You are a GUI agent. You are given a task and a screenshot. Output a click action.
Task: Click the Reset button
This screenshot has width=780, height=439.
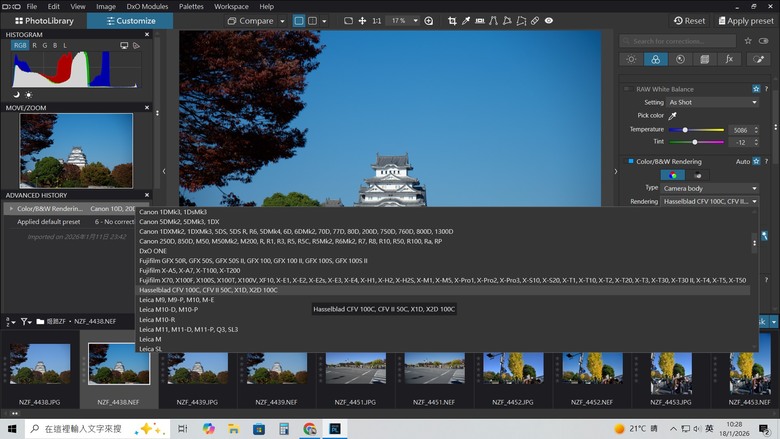[689, 21]
